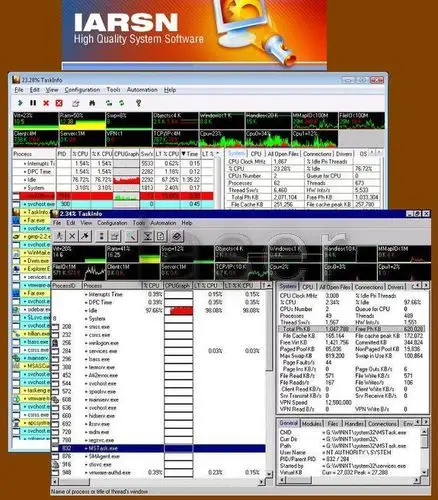Select the spoolsv.exe process row in front window

click(x=158, y=391)
